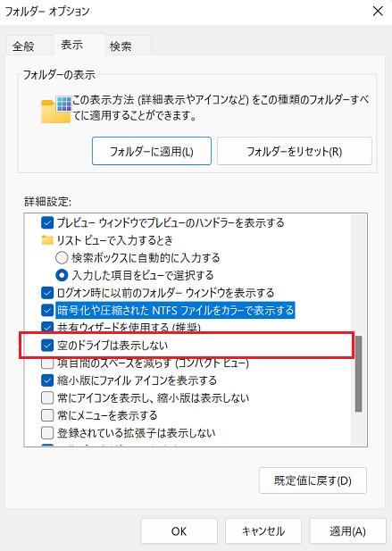
Task: Select the 表示 tab
Action: [x=72, y=45]
